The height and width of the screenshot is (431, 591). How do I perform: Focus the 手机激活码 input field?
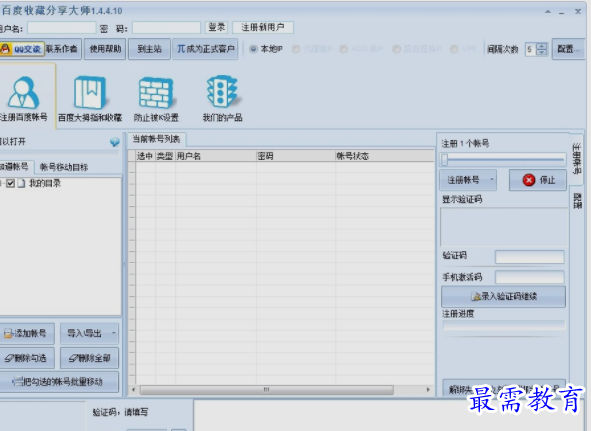tap(530, 277)
